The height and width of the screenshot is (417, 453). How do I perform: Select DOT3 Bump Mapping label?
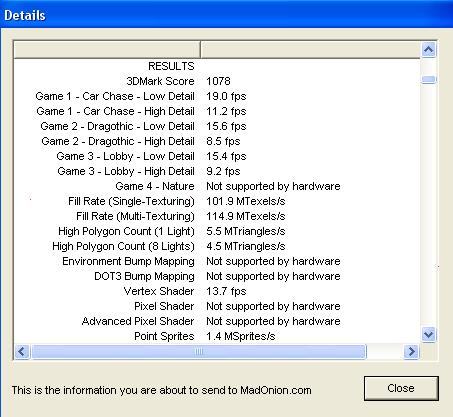pos(144,276)
